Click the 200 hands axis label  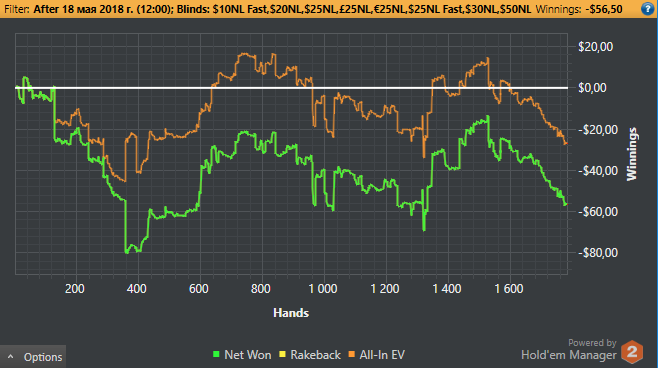75,289
